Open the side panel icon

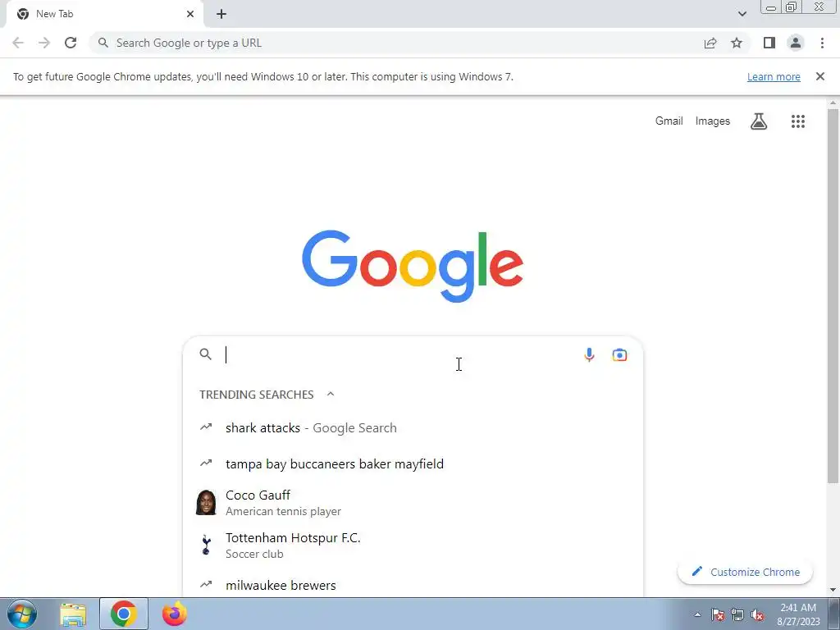[x=769, y=43]
